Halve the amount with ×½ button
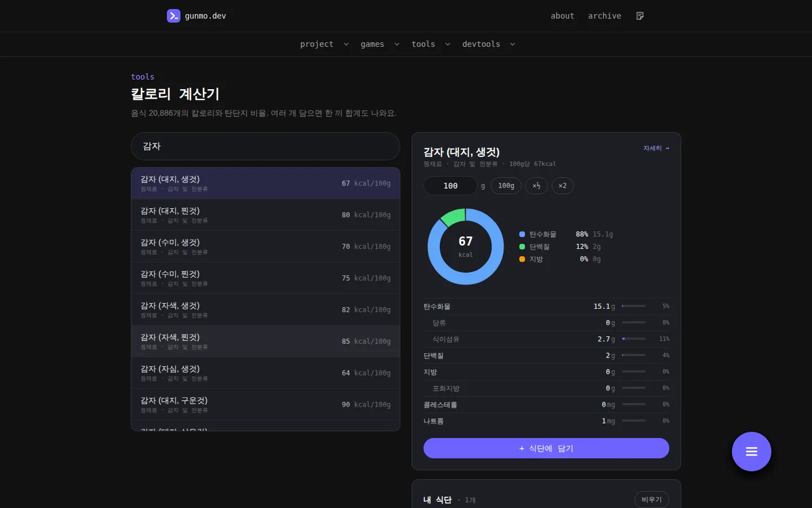The width and height of the screenshot is (812, 508). click(536, 186)
